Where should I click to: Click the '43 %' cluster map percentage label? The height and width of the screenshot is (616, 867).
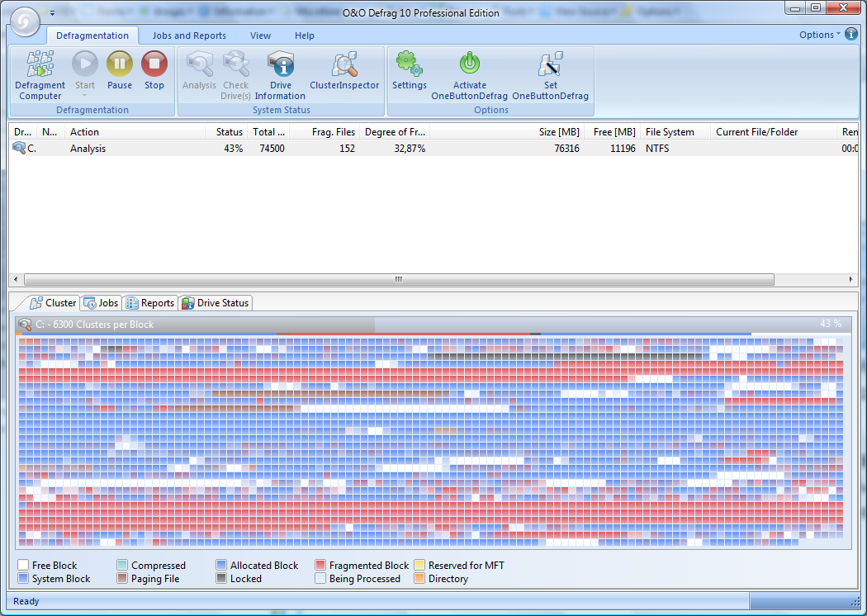(831, 324)
